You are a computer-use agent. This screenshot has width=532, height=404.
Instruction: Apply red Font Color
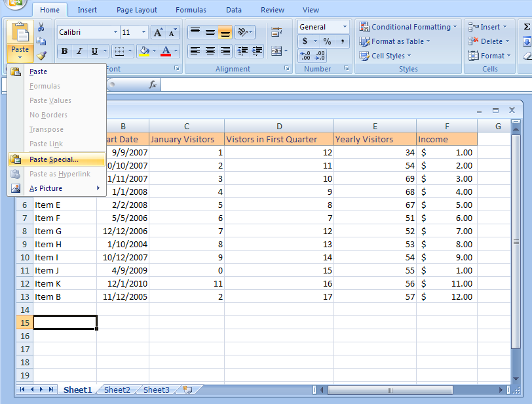point(166,51)
